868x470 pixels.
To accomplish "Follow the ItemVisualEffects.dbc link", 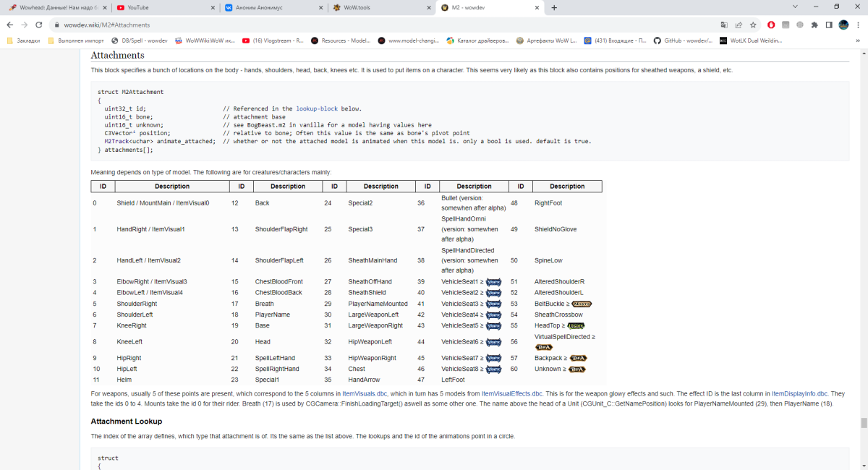I will tap(511, 393).
